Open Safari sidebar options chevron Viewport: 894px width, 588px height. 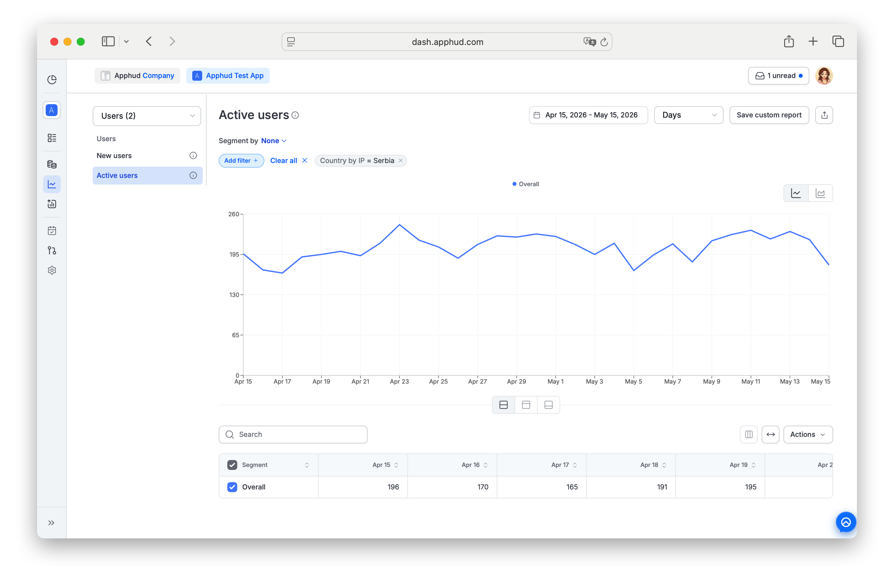tap(126, 41)
